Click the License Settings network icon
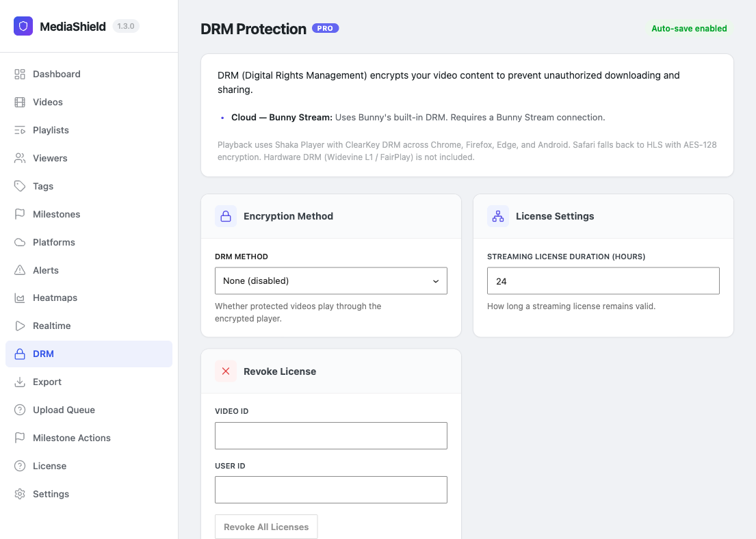The image size is (756, 539). pos(498,216)
